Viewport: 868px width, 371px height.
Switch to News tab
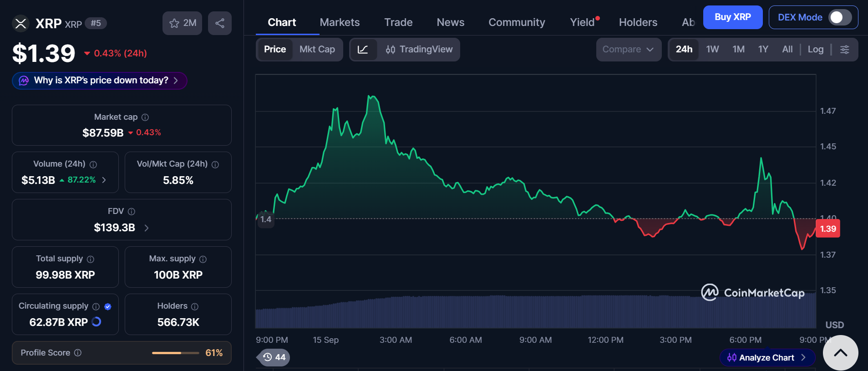point(451,22)
